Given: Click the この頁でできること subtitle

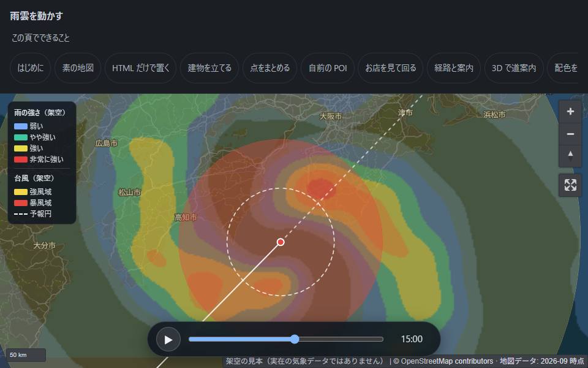Looking at the screenshot, I should pos(40,37).
